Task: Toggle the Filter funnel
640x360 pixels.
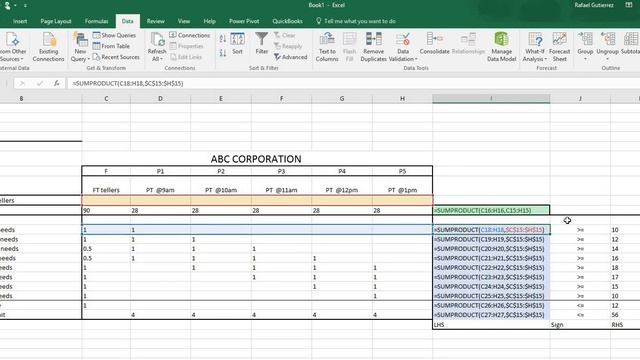Action: [262, 44]
